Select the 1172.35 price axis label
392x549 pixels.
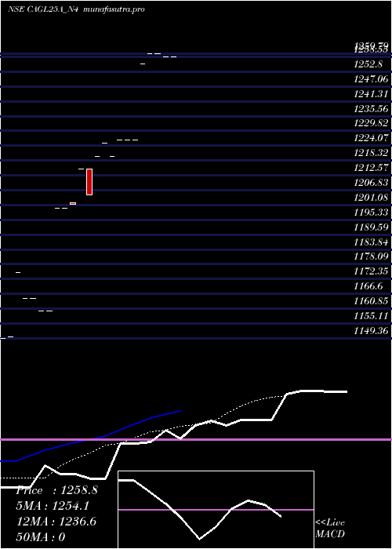coord(372,271)
